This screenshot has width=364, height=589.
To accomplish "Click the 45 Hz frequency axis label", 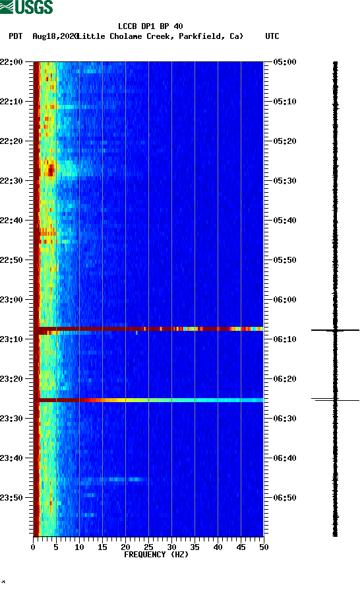I will (x=241, y=547).
